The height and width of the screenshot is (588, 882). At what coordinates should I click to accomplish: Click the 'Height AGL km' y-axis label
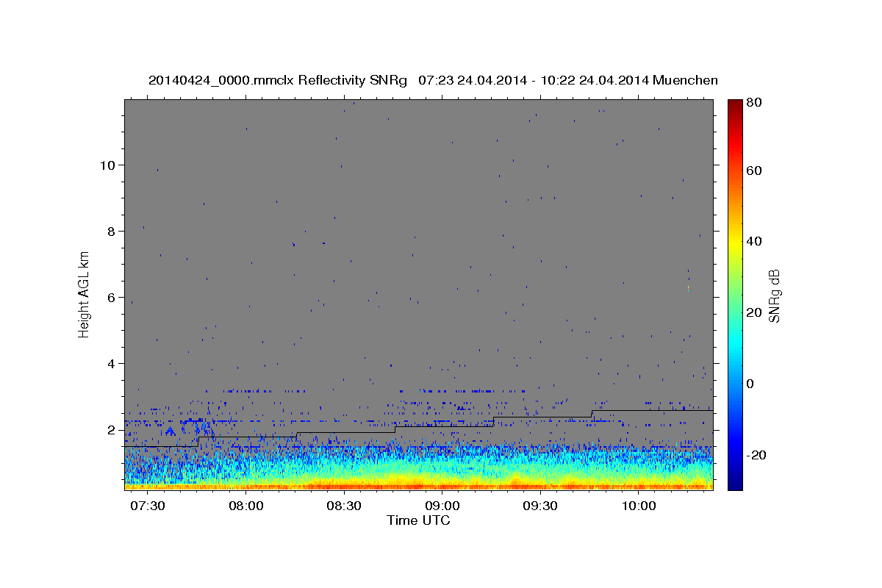click(84, 295)
